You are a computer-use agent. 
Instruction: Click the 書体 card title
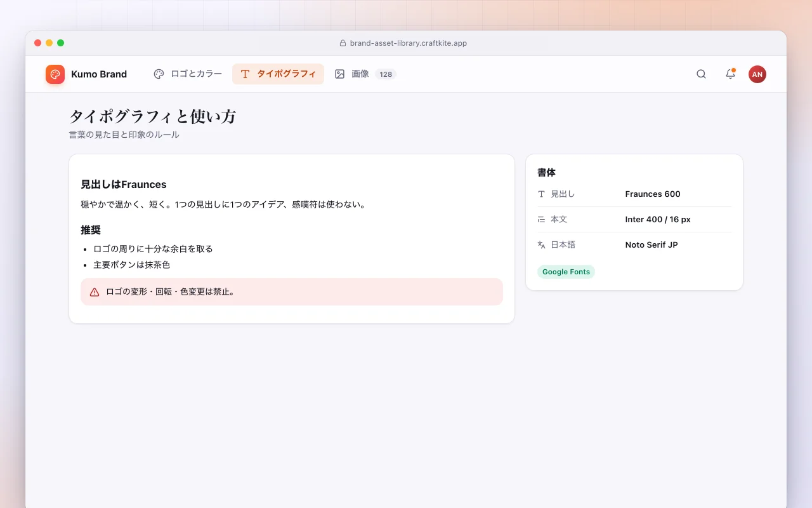(547, 173)
